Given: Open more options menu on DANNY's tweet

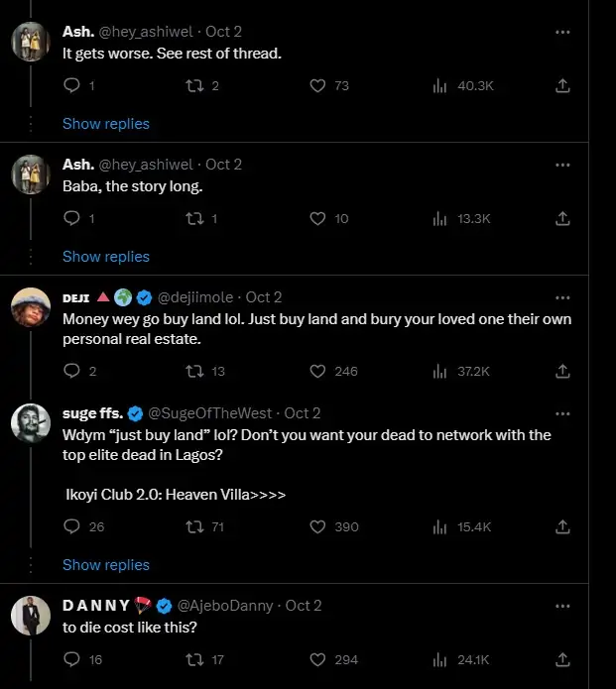Looking at the screenshot, I should 562,605.
